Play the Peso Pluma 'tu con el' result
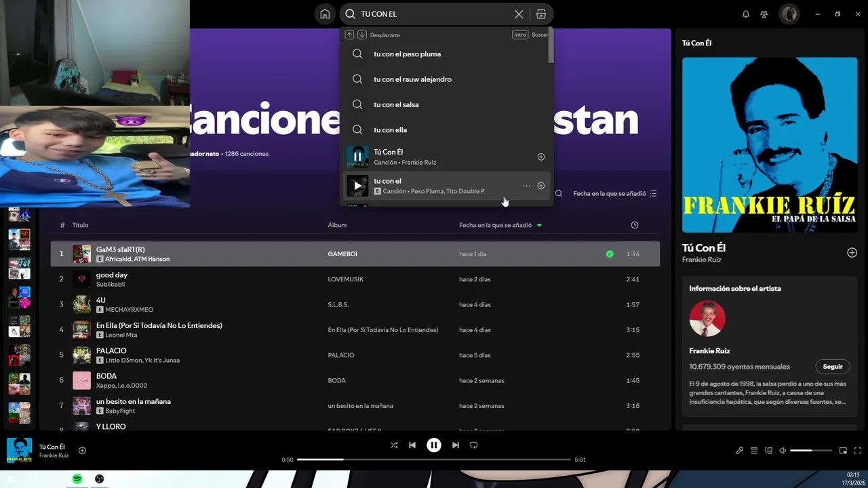This screenshot has width=868, height=488. pyautogui.click(x=357, y=186)
